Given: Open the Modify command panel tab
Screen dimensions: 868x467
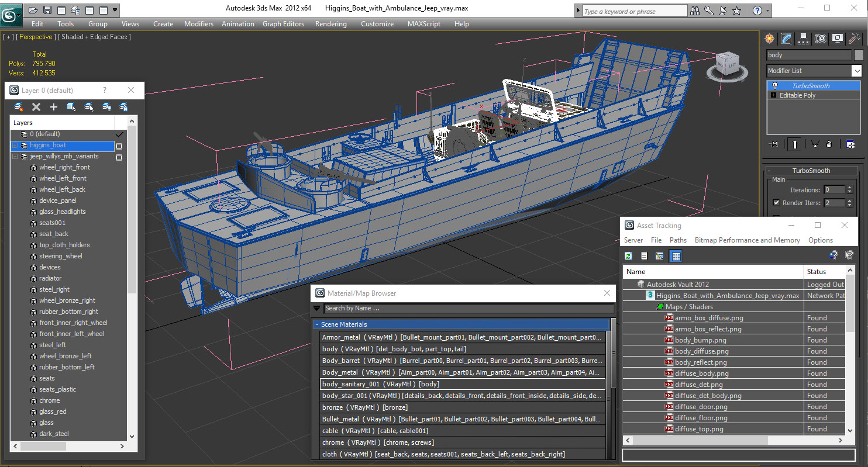Looking at the screenshot, I should [x=787, y=39].
